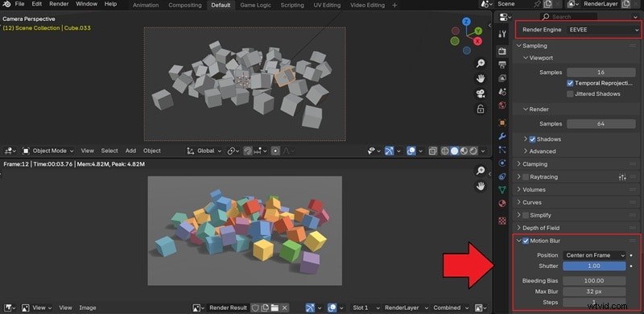This screenshot has height=314, width=644.
Task: Click the lock camera to view icon
Action: [480, 109]
